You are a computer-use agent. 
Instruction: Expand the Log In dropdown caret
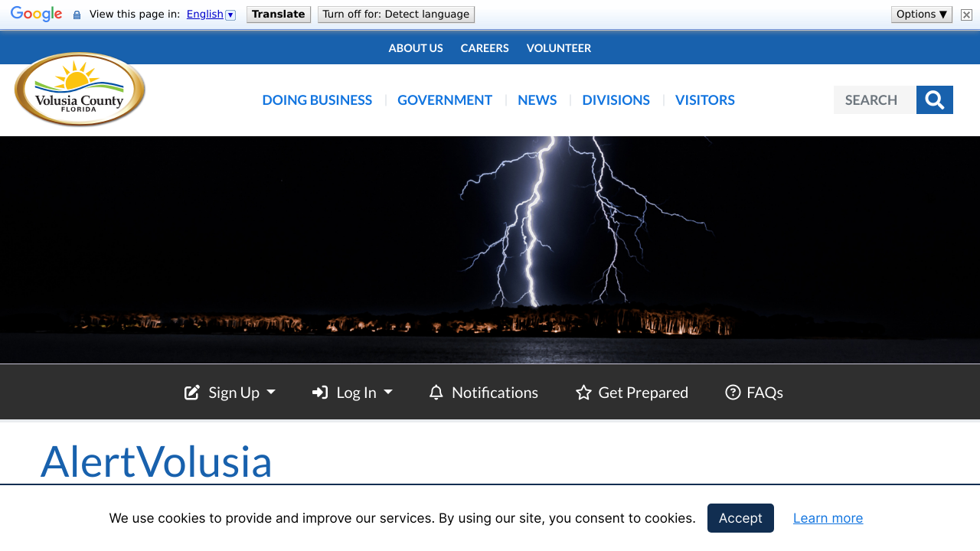click(388, 392)
